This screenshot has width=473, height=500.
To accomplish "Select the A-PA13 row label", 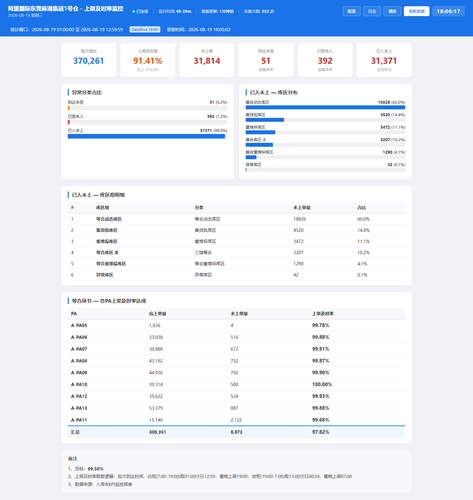I will tap(79, 408).
